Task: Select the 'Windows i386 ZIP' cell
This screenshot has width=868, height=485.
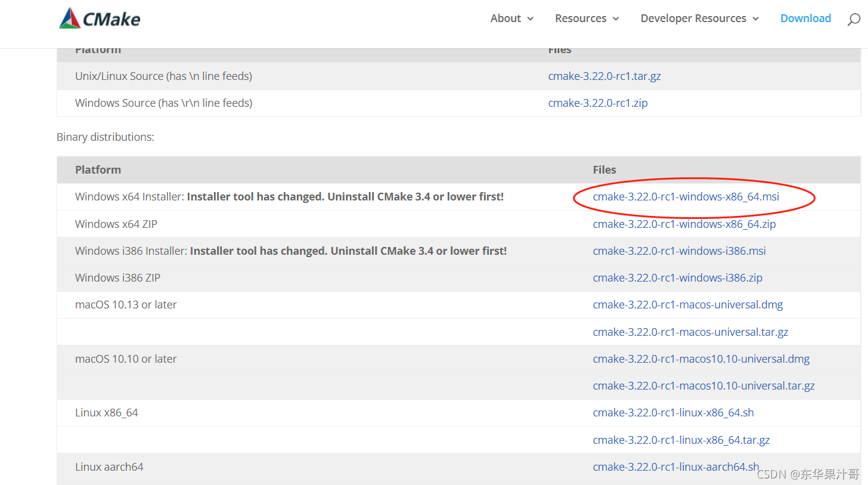Action: (117, 278)
